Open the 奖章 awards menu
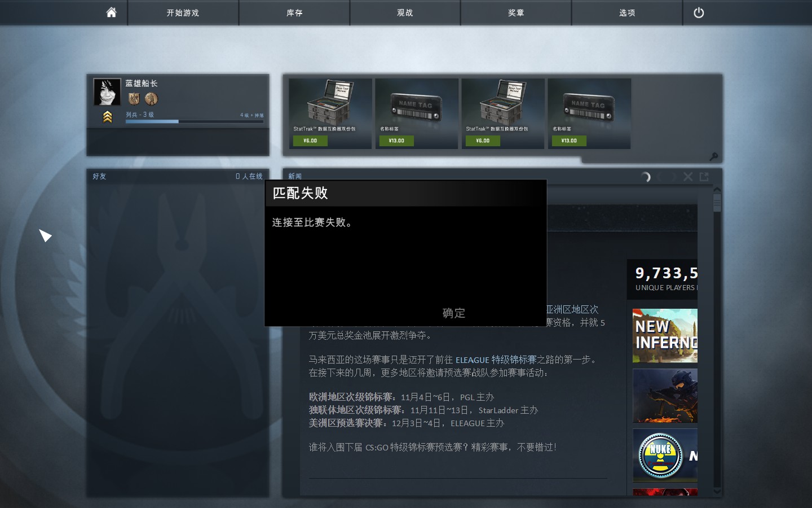812x508 pixels. pos(516,12)
